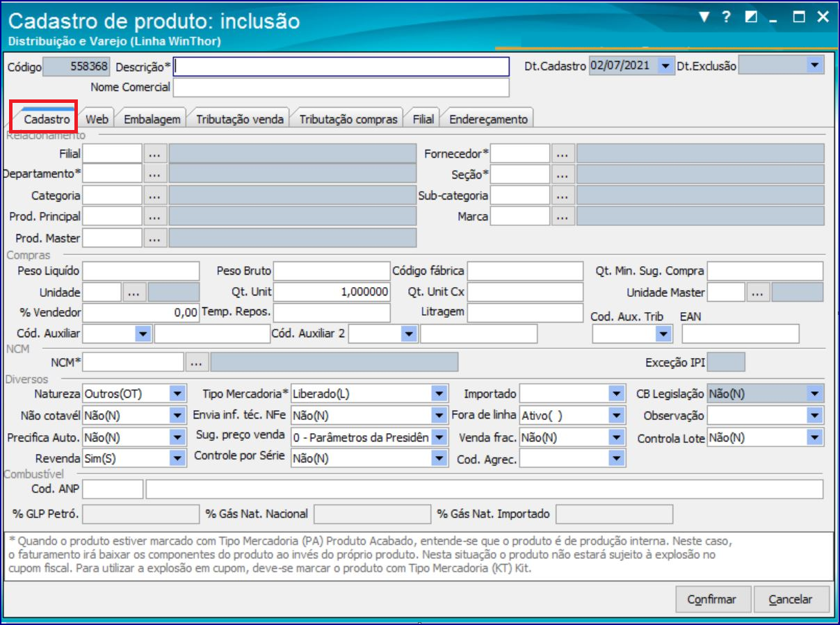Open Unidade lookup ellipsis button
Image resolution: width=840 pixels, height=625 pixels.
[134, 293]
